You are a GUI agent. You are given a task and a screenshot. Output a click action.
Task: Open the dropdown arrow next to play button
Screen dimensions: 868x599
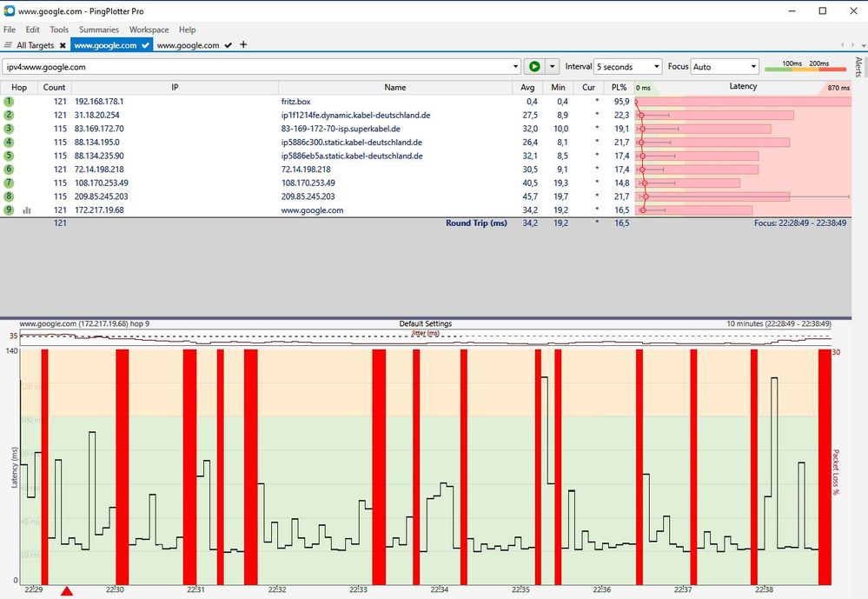552,66
